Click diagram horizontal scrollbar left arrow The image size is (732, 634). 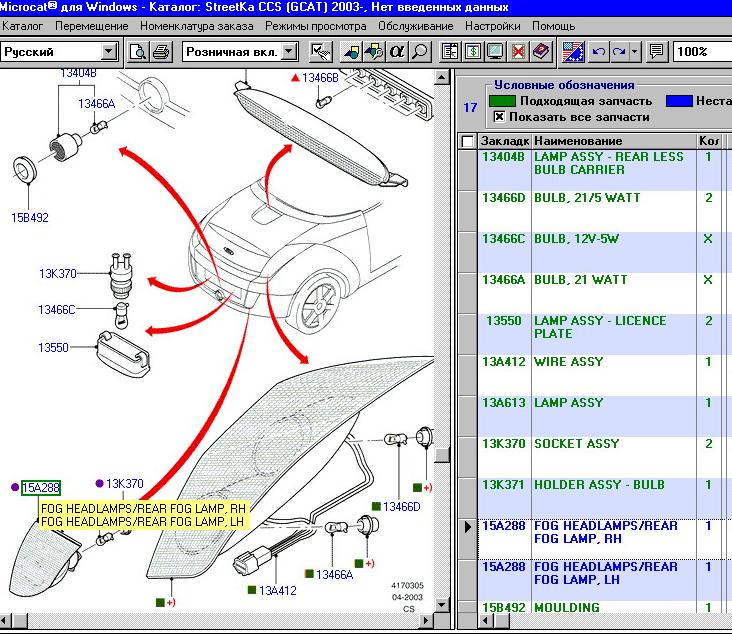tap(4, 621)
